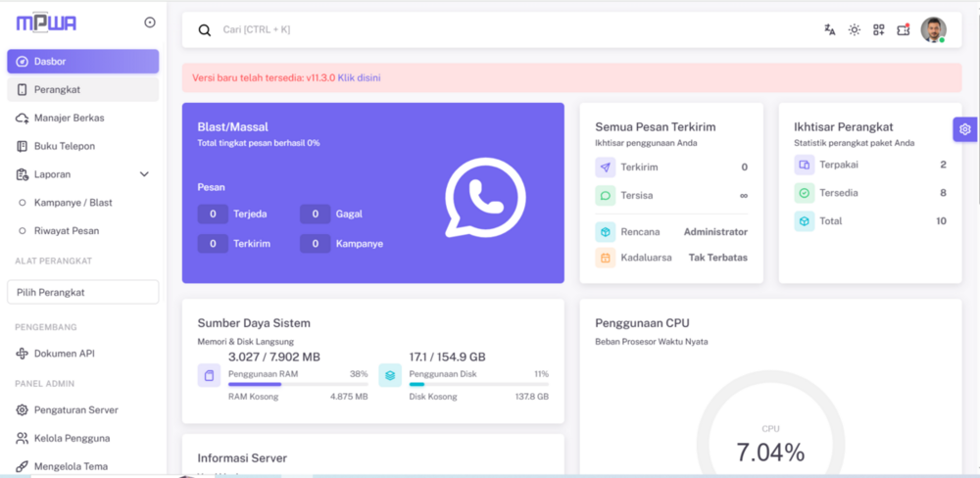Open Kelola Pengguna page
The width and height of the screenshot is (980, 478).
point(83,438)
